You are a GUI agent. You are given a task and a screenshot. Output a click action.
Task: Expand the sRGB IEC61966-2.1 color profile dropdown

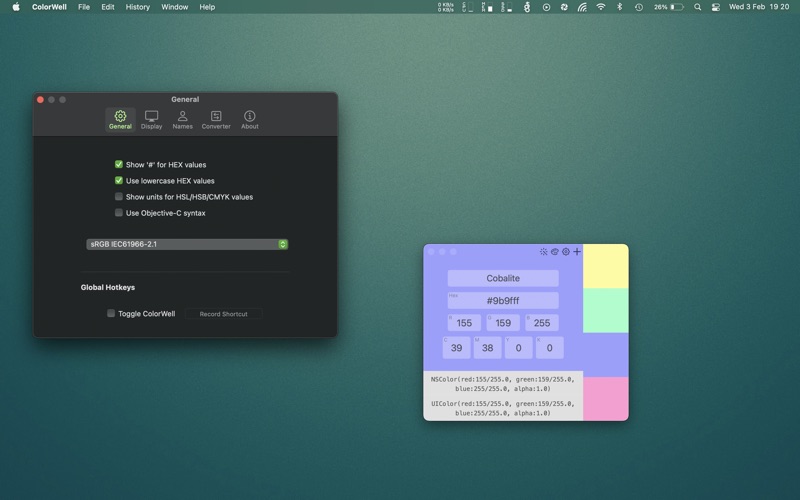pos(187,244)
